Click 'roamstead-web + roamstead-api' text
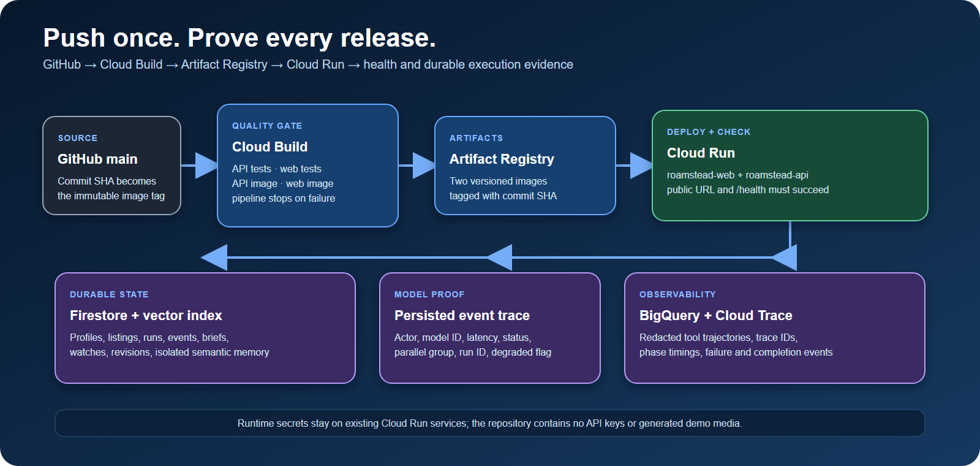The image size is (980, 466). point(737,175)
